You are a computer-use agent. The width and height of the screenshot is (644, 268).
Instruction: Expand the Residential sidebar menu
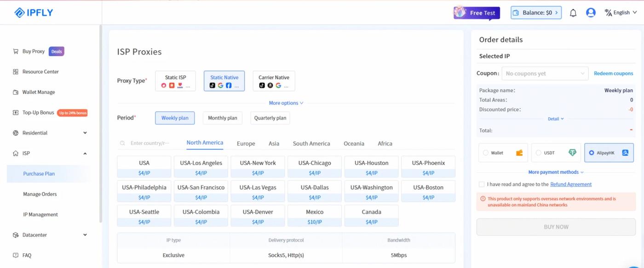coord(85,133)
